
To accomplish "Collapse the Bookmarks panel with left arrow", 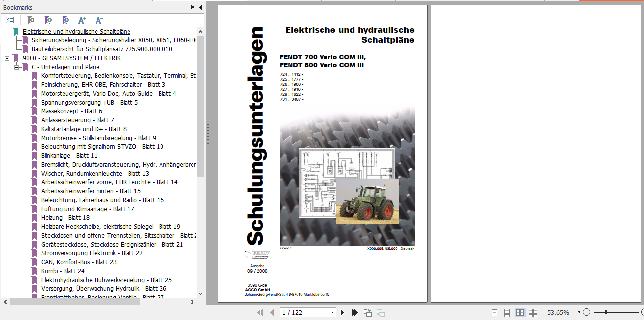I will click(x=200, y=7).
